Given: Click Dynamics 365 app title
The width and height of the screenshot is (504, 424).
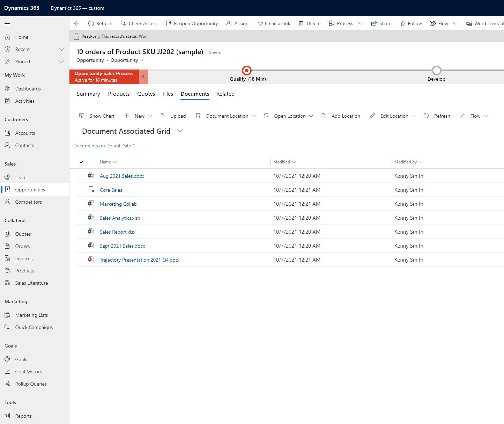Looking at the screenshot, I should [22, 8].
